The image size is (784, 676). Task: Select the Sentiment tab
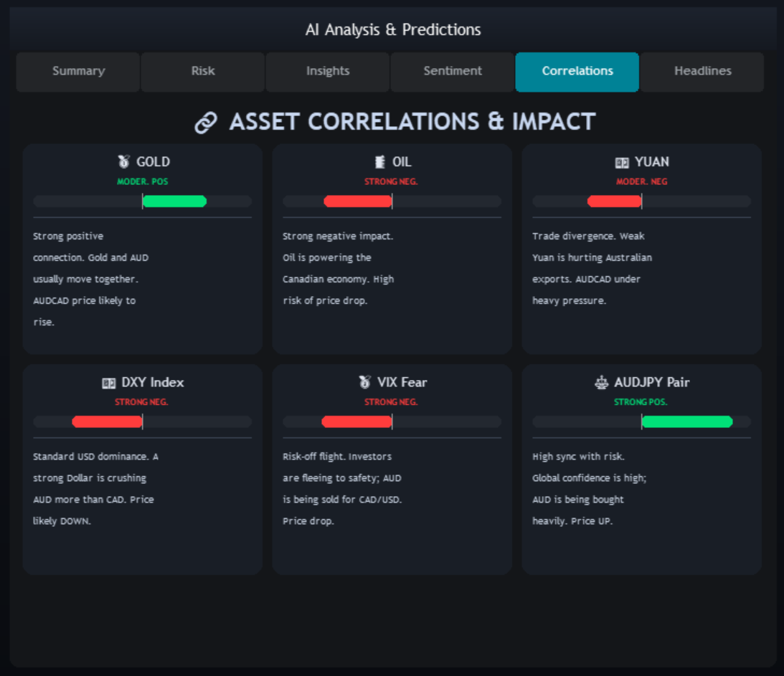tap(453, 72)
